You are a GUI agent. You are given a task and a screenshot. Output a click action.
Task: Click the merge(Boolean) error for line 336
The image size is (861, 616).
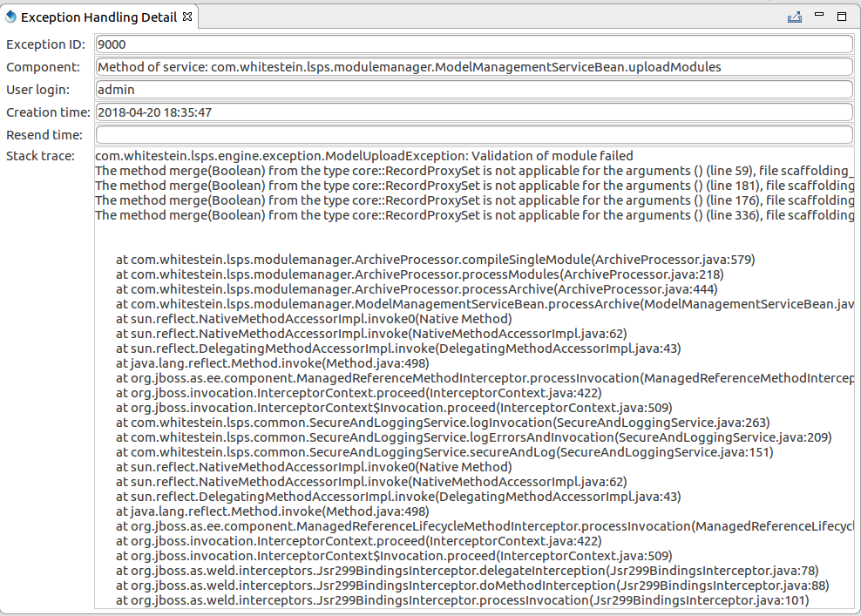click(474, 215)
